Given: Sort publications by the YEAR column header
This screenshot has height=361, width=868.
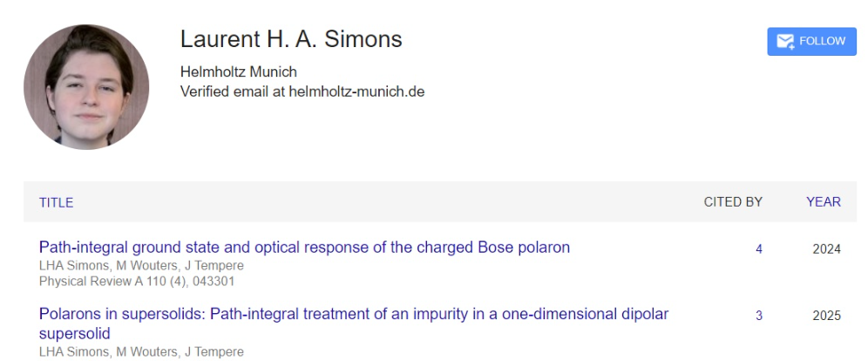Looking at the screenshot, I should tap(823, 202).
